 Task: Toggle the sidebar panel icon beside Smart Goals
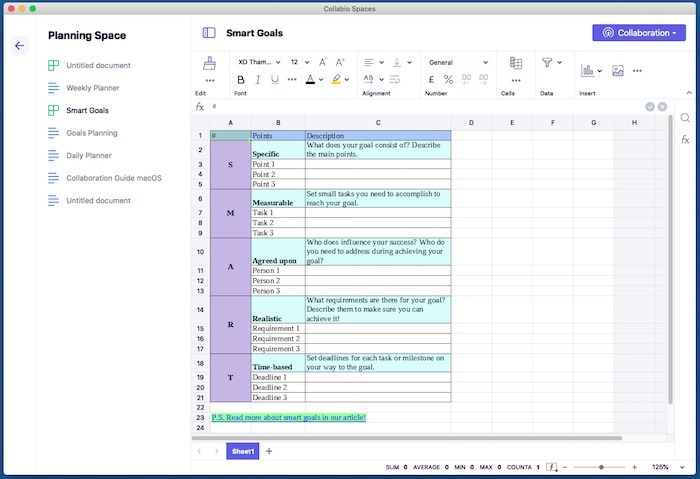[x=209, y=33]
